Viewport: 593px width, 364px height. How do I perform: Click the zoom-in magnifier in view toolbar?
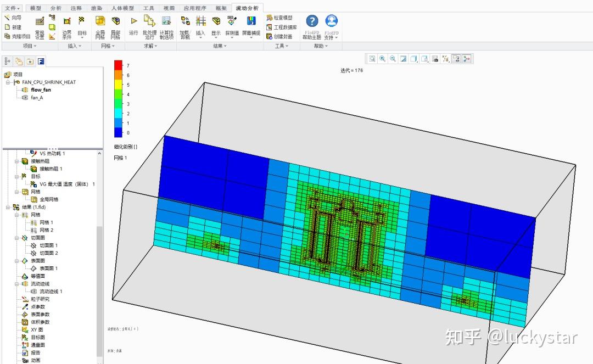point(382,59)
